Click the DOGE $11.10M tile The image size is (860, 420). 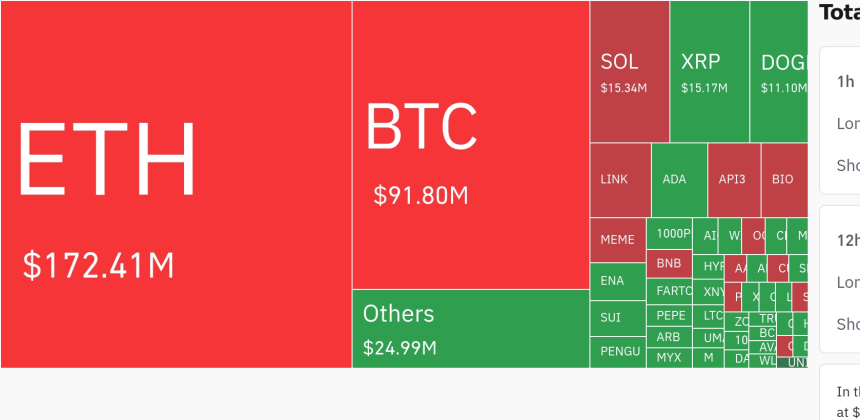(778, 72)
